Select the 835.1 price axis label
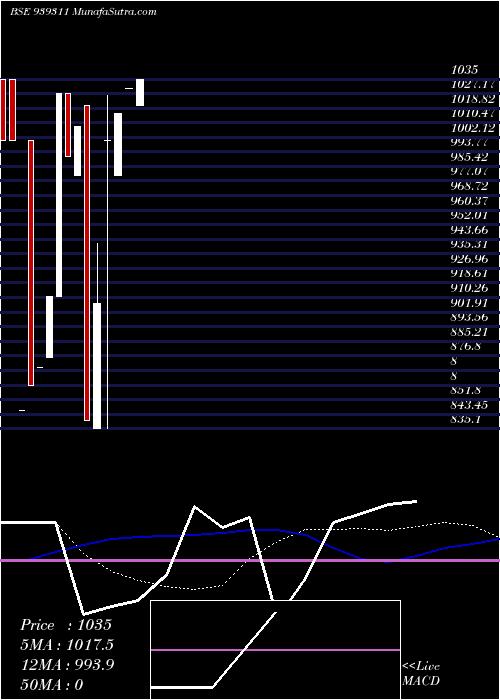 pyautogui.click(x=466, y=420)
